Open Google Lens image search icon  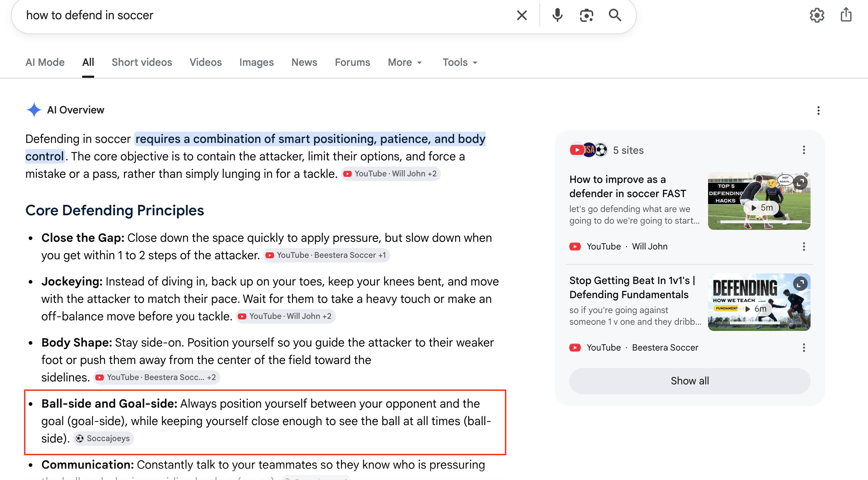(586, 15)
